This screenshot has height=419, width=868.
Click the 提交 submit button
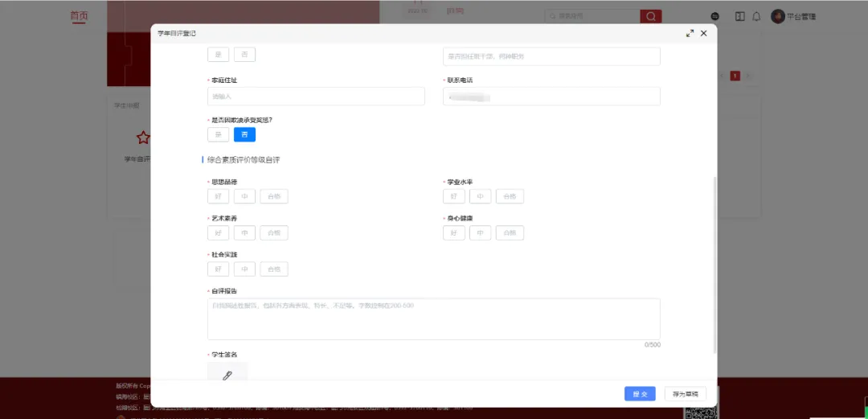pyautogui.click(x=640, y=394)
